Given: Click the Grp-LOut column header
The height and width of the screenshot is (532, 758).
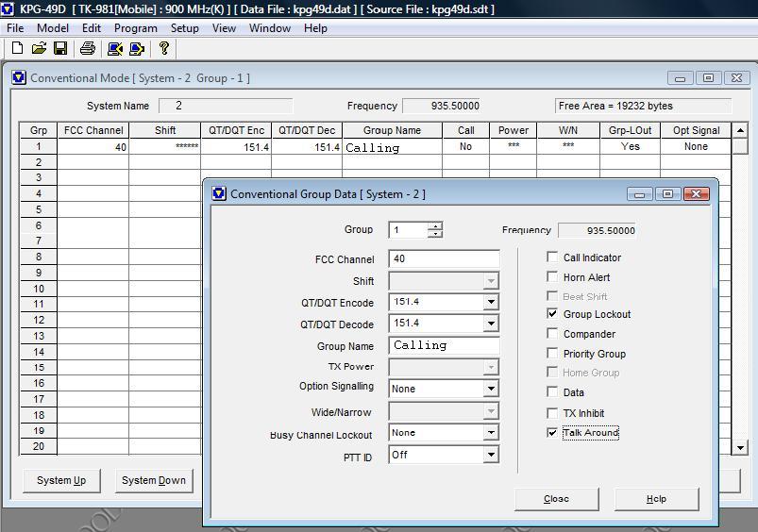Looking at the screenshot, I should (x=630, y=130).
